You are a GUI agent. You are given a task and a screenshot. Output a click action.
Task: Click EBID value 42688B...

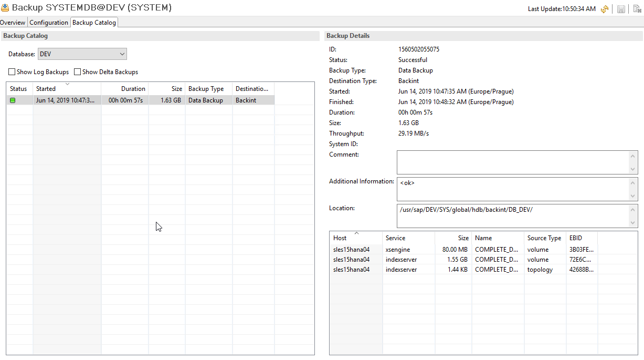tap(582, 270)
